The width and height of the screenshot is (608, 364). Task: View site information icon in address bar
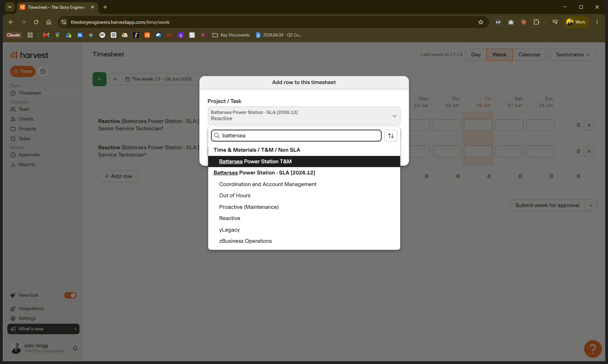pos(64,22)
